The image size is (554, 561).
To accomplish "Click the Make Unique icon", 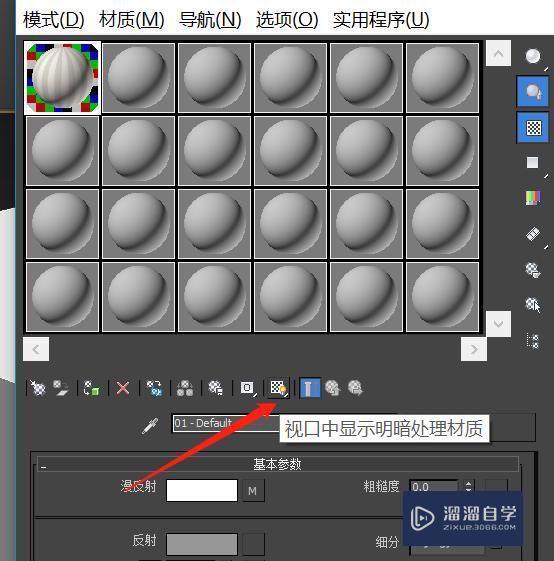I will (x=185, y=388).
